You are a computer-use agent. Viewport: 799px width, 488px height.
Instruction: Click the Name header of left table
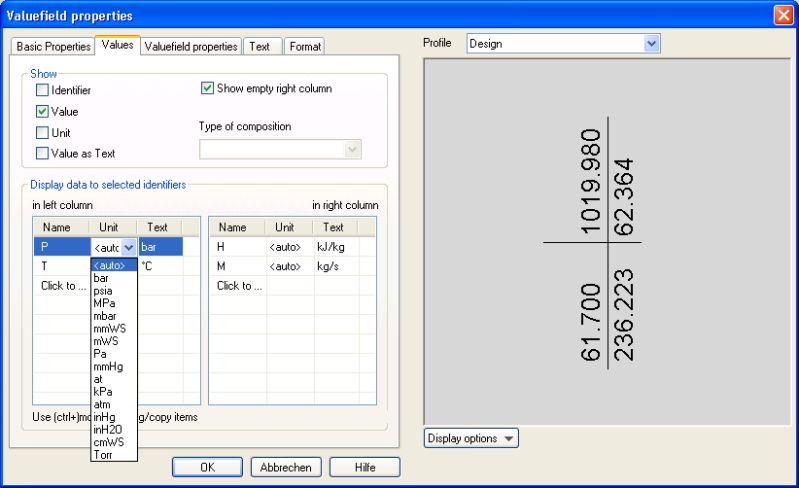tap(61, 227)
